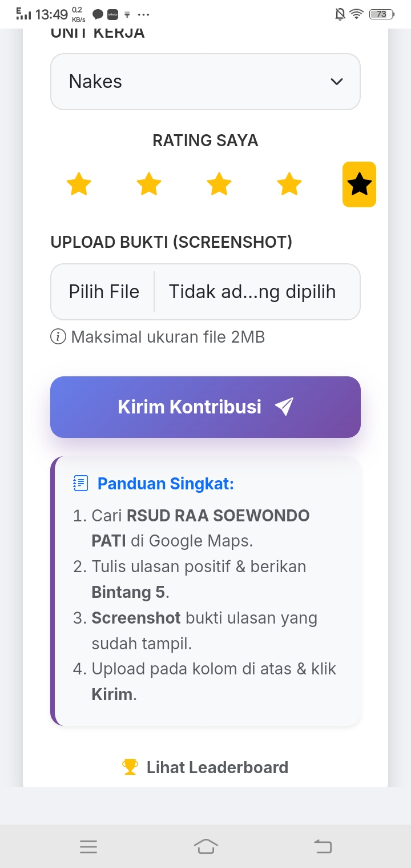The width and height of the screenshot is (411, 868).
Task: Select the second rating star
Action: pyautogui.click(x=149, y=184)
